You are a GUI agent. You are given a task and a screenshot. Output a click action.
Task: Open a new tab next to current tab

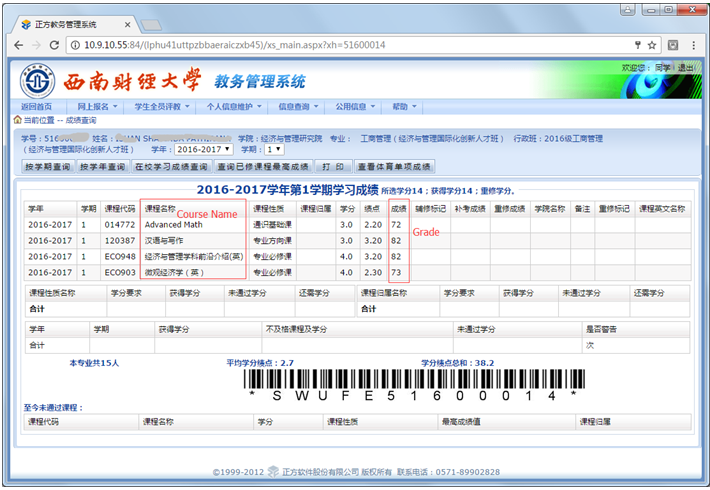pyautogui.click(x=152, y=24)
